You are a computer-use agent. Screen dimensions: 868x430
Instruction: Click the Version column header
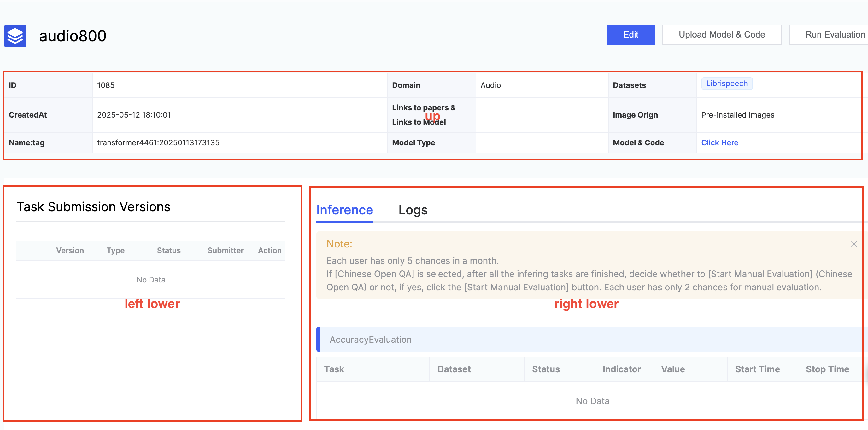(x=70, y=251)
